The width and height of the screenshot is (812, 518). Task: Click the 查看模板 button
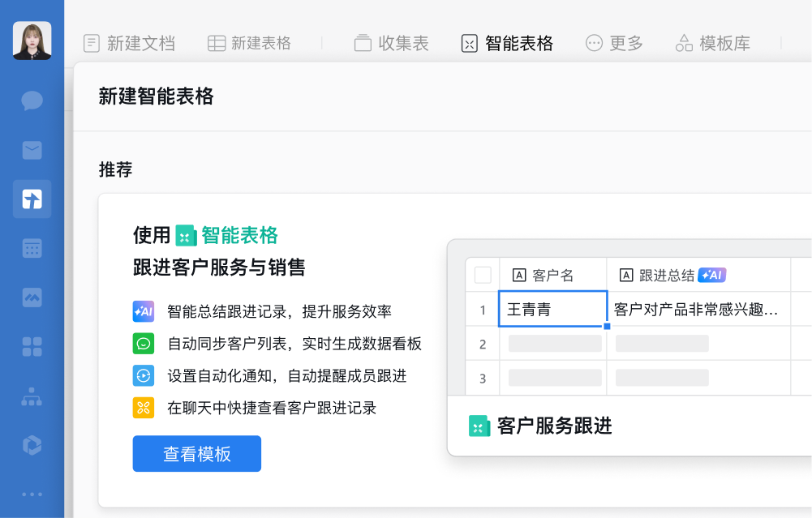point(196,454)
